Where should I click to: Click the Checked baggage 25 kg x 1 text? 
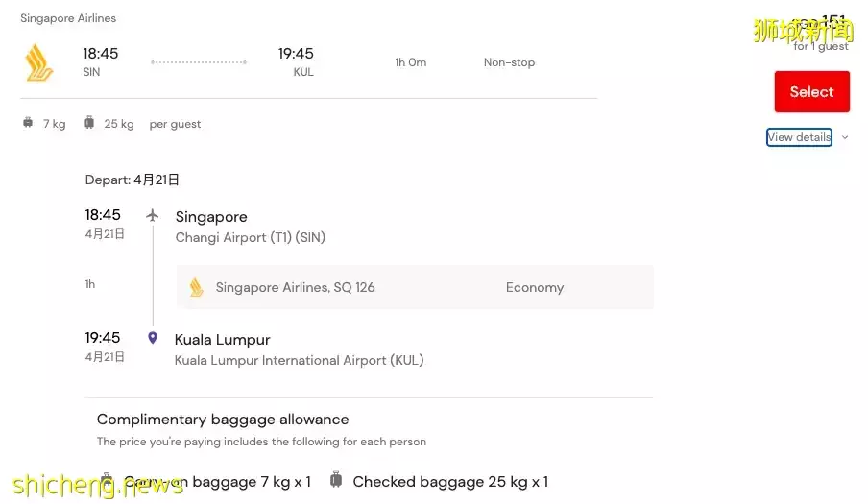tap(450, 481)
